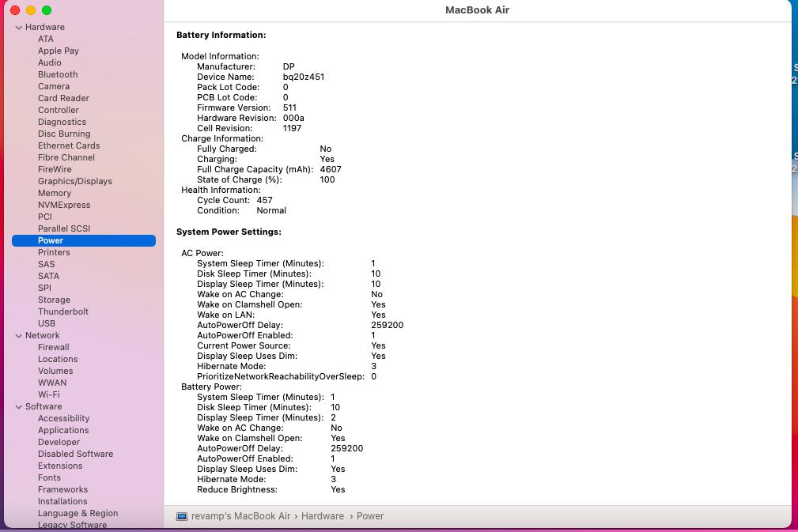Viewport: 798px width, 532px height.
Task: Select Applications in sidebar
Action: 63,430
